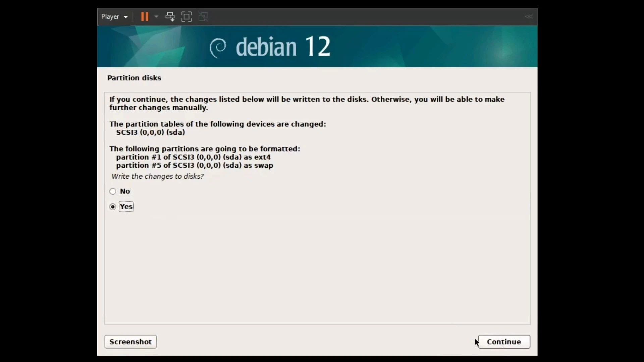Open the Player menu
644x362 pixels.
click(x=110, y=17)
